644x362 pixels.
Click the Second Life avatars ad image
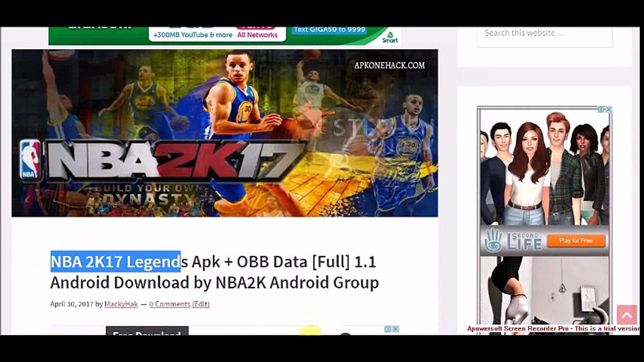544,167
